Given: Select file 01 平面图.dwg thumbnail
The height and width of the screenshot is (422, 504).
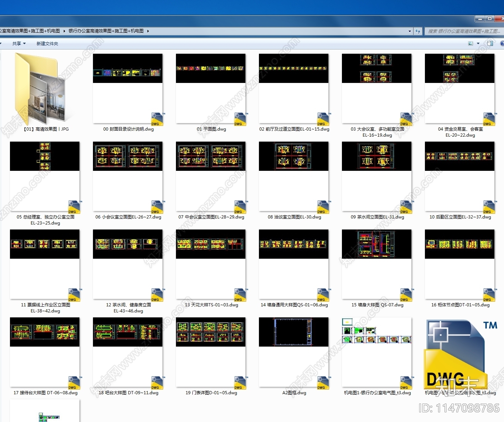Looking at the screenshot, I should [211, 89].
